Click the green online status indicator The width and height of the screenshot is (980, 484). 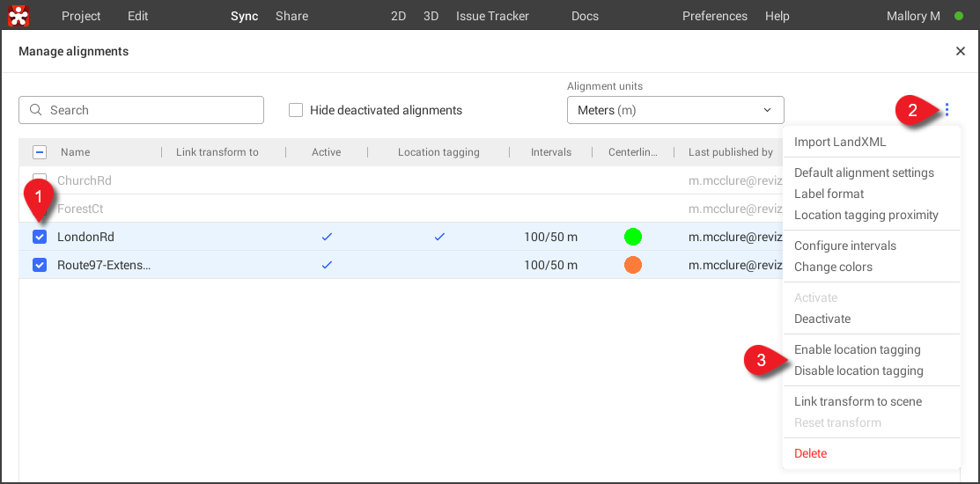[x=959, y=16]
